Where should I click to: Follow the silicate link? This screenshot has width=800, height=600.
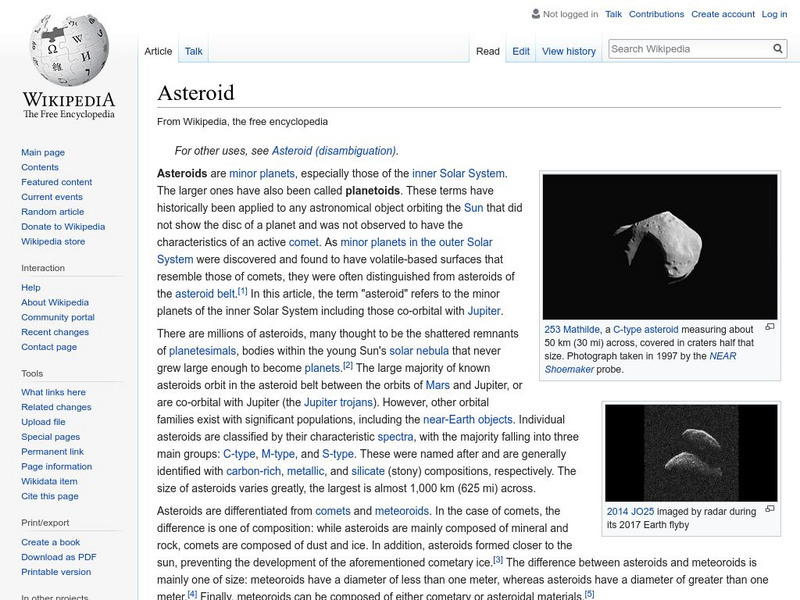point(368,471)
